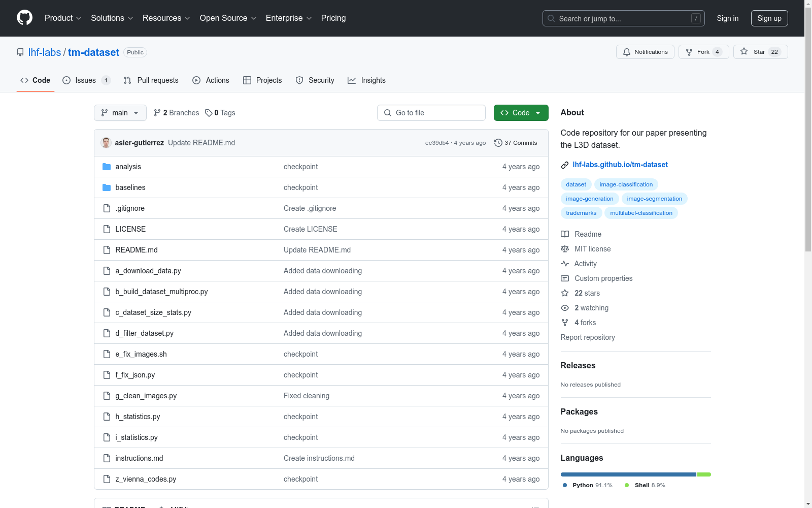Click the Tags icon
Image resolution: width=812 pixels, height=508 pixels.
pyautogui.click(x=209, y=113)
